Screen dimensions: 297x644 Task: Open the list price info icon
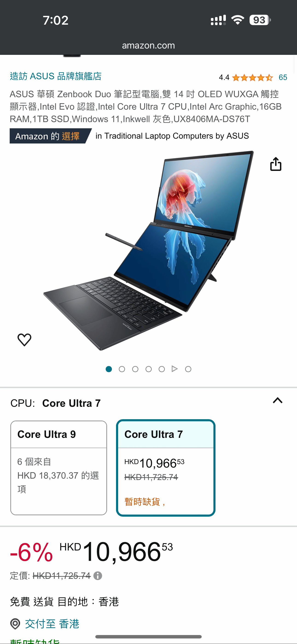point(98,576)
